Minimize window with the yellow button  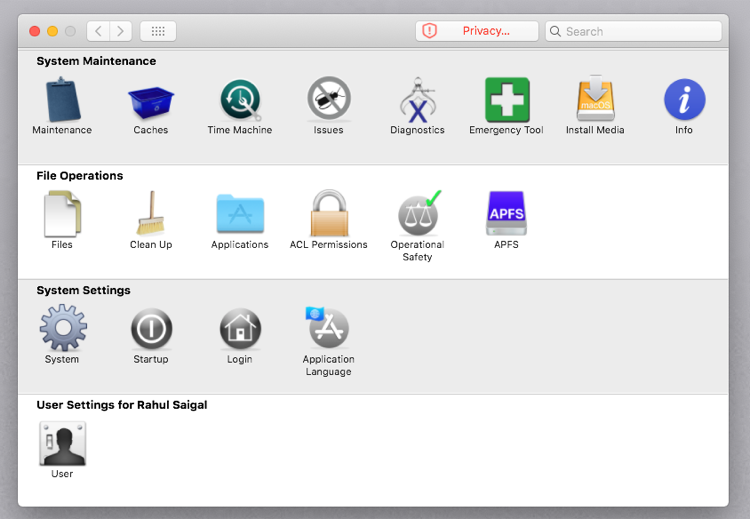tap(53, 31)
